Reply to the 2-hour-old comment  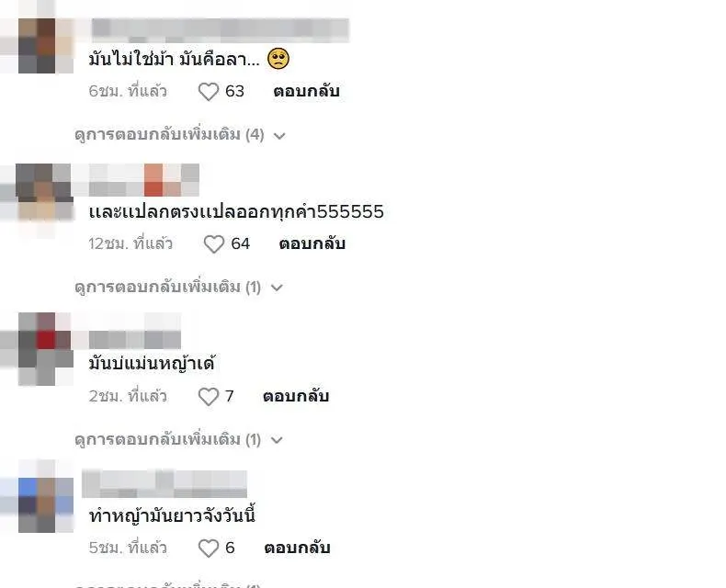(296, 396)
